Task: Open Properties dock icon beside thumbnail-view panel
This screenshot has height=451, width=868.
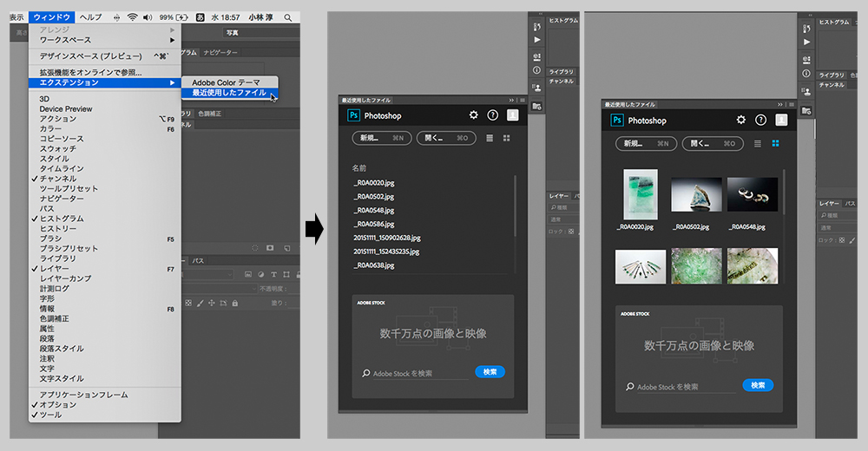Action: pos(806,59)
